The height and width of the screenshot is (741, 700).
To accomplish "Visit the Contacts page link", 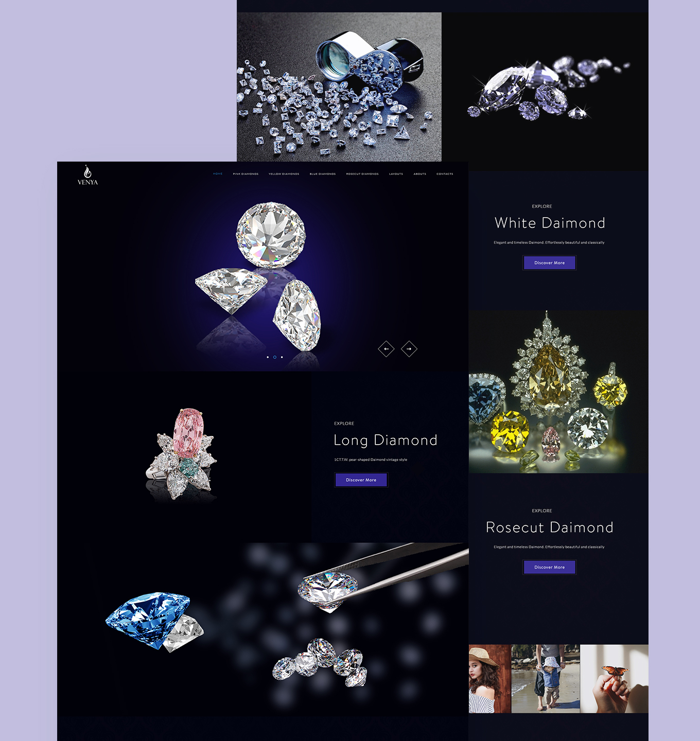I will pos(445,174).
